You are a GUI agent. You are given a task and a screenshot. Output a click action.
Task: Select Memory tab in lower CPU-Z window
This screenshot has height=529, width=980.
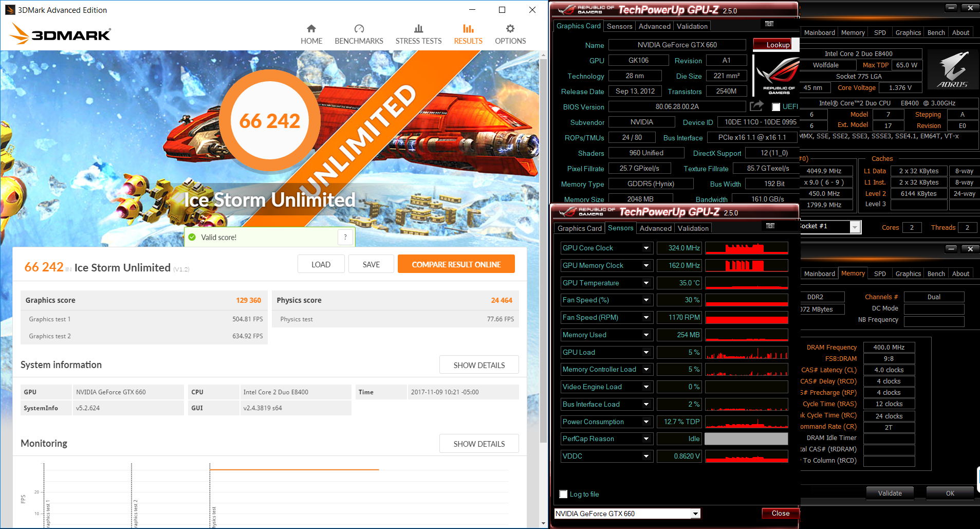pos(853,273)
